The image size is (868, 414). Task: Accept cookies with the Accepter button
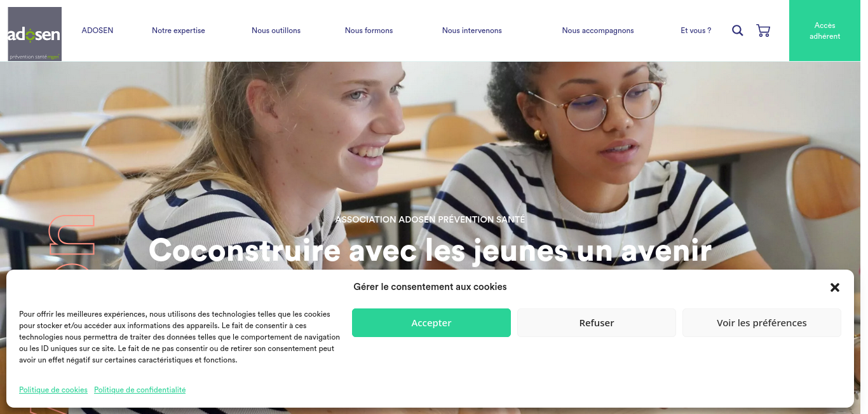[431, 322]
